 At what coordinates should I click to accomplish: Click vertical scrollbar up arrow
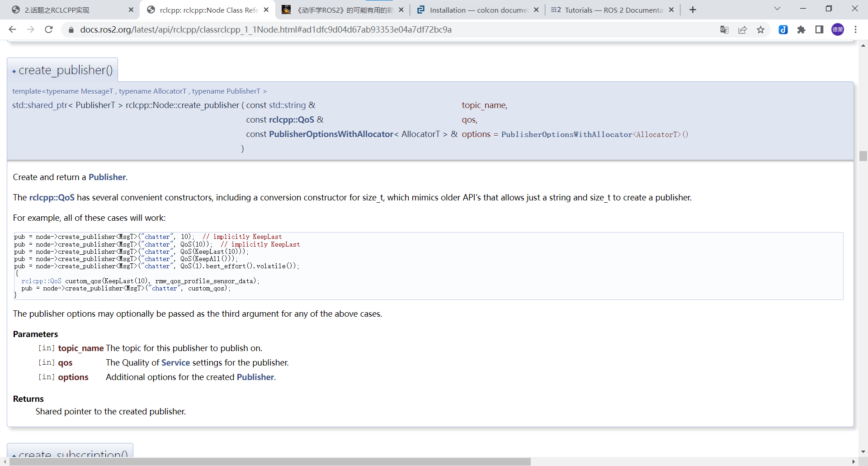tap(863, 45)
